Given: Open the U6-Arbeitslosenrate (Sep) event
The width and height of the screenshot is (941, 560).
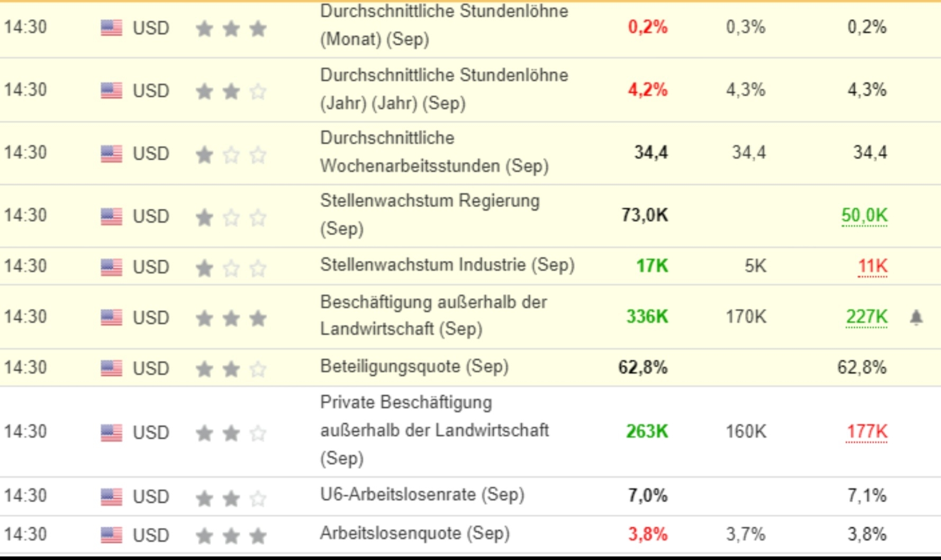Looking at the screenshot, I should click(422, 495).
